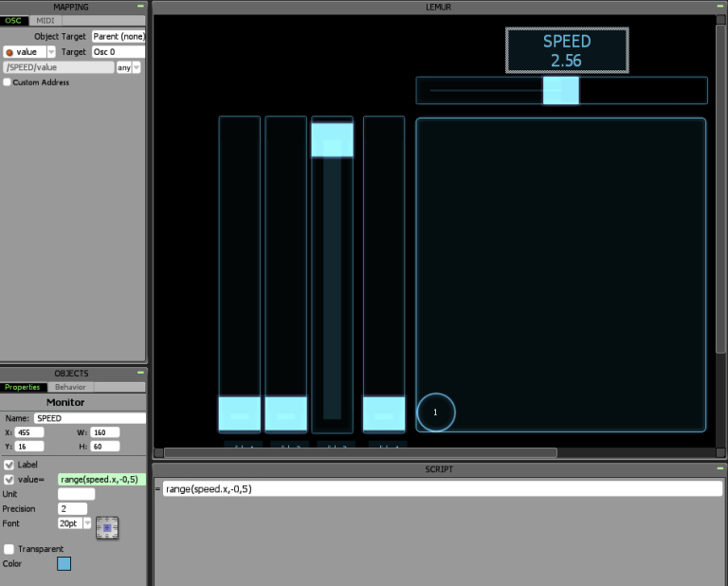This screenshot has width=728, height=586.
Task: Open the blue Color swatch picker
Action: point(64,564)
